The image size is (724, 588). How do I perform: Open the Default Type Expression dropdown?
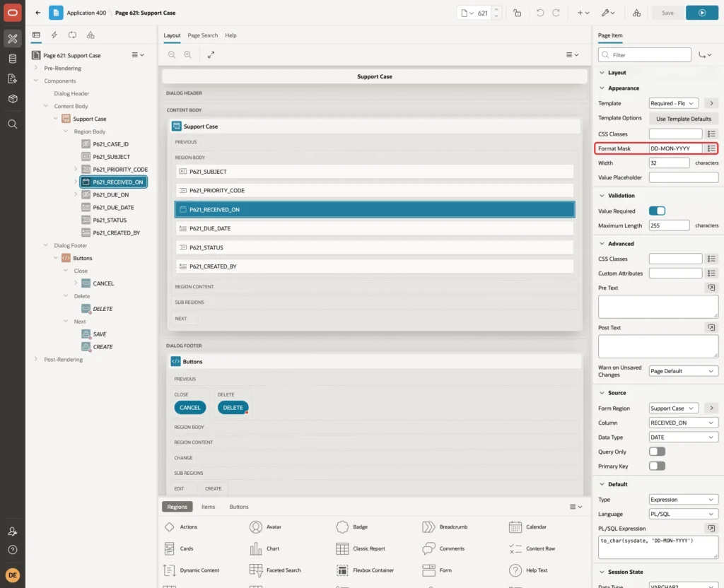point(684,500)
